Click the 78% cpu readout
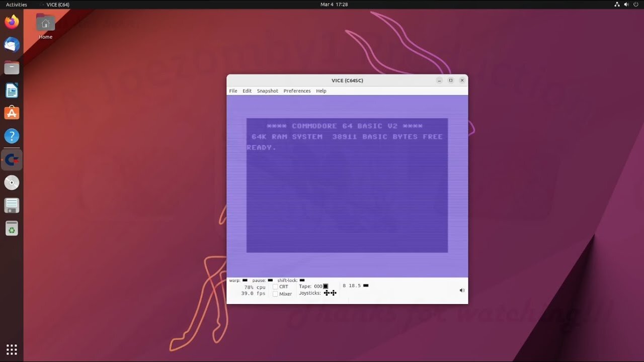Screen dimensions: 644x362 coord(255,287)
